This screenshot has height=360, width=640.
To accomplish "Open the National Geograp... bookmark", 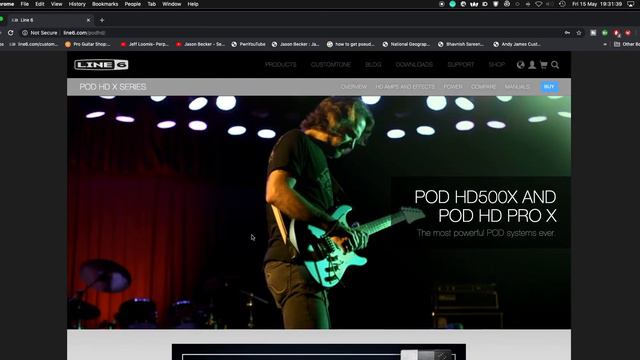I will point(406,44).
